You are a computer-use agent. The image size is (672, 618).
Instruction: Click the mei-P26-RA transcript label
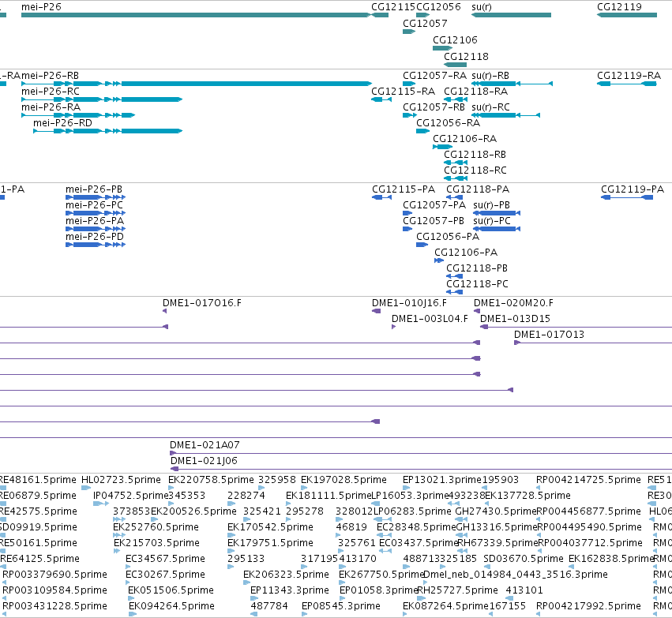pyautogui.click(x=51, y=107)
